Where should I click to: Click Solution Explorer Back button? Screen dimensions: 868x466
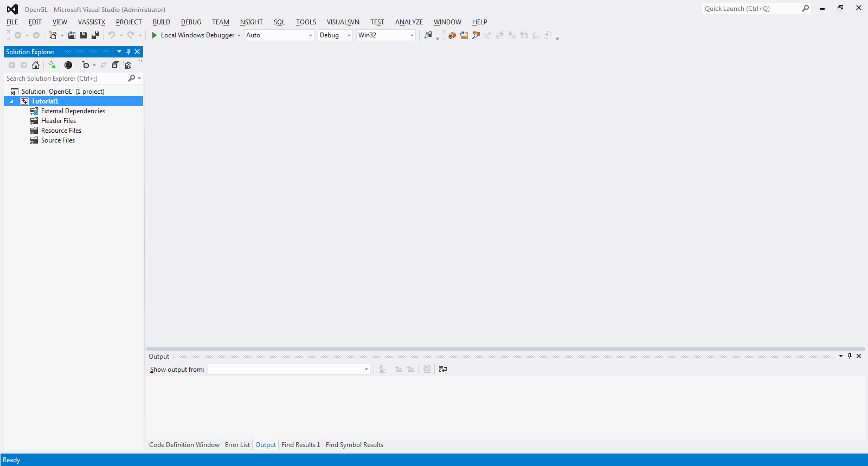click(x=12, y=65)
